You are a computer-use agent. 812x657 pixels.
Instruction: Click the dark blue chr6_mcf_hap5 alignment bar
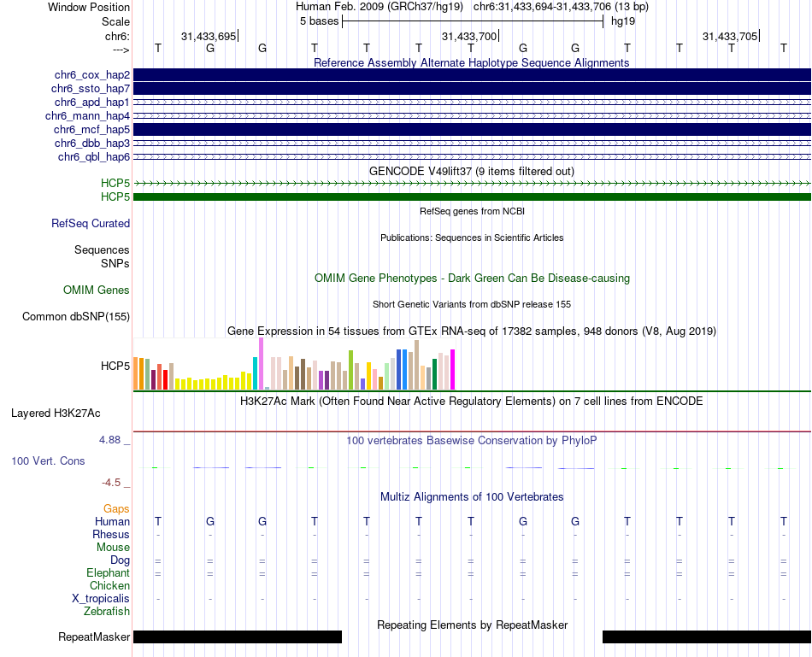pyautogui.click(x=472, y=129)
